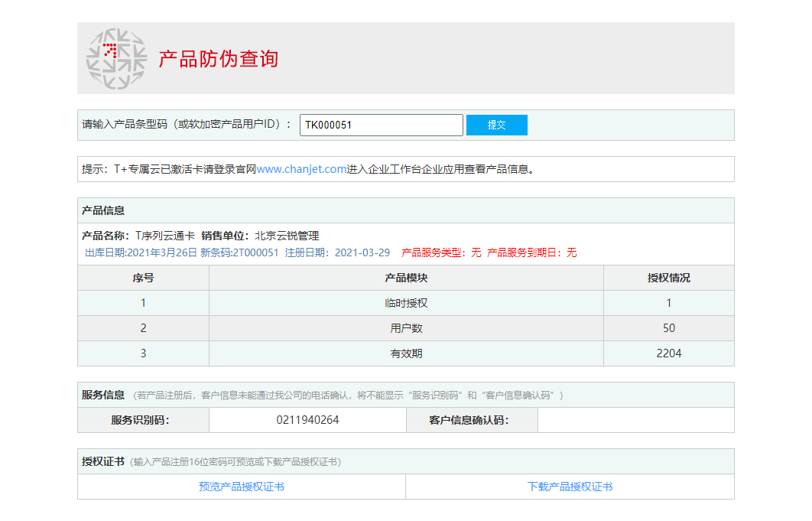Select 出库日期:2021年3月26日 text
Image resolution: width=812 pixels, height=521 pixels.
coord(141,252)
